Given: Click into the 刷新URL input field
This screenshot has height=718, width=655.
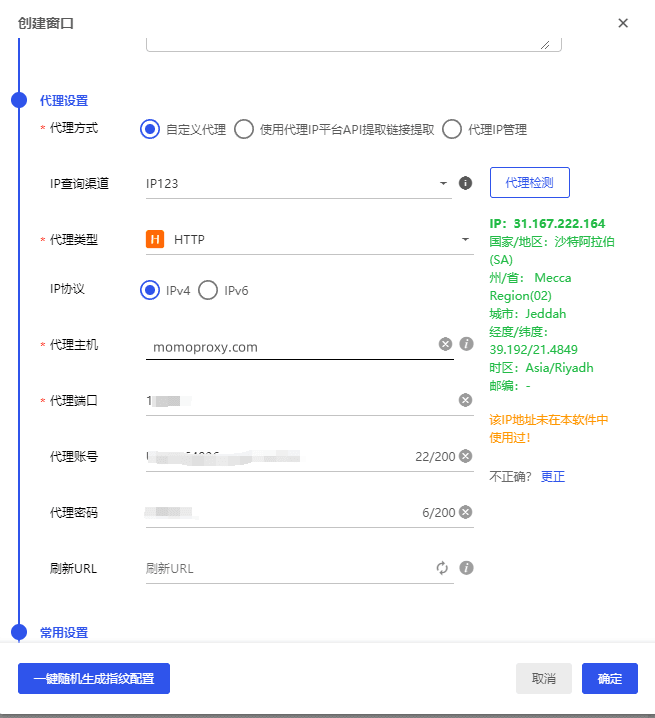Looking at the screenshot, I should pyautogui.click(x=285, y=568).
